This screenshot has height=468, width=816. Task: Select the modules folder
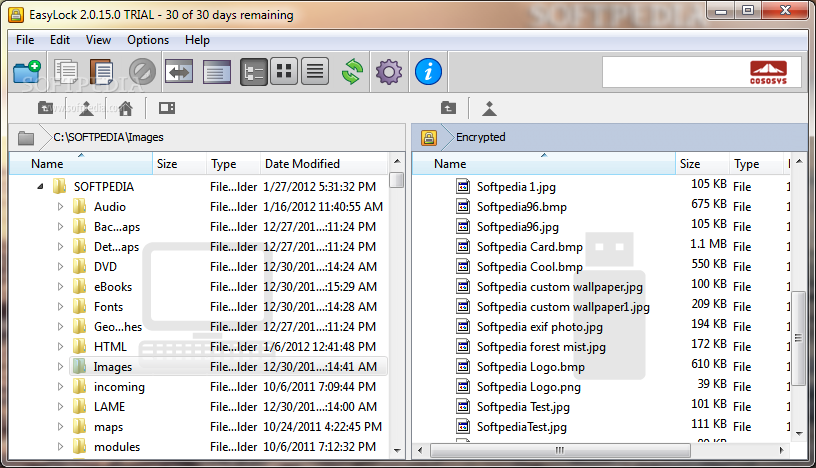tap(117, 447)
